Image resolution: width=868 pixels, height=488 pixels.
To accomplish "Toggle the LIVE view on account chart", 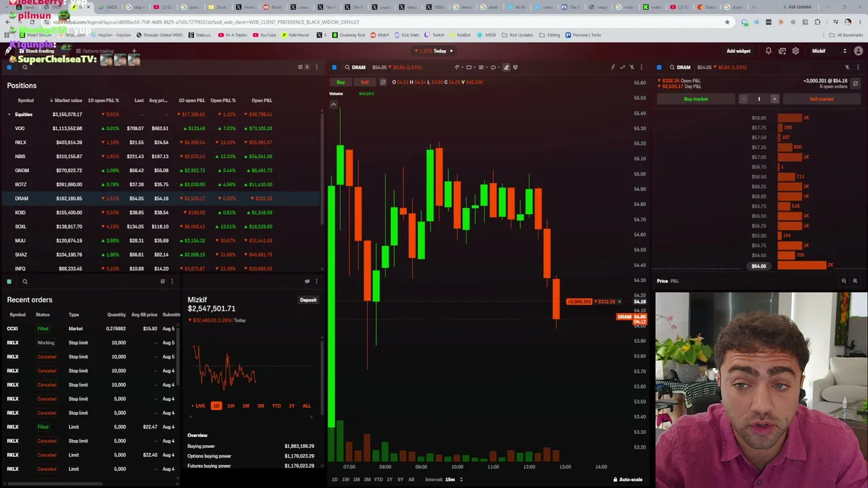I will coord(199,406).
